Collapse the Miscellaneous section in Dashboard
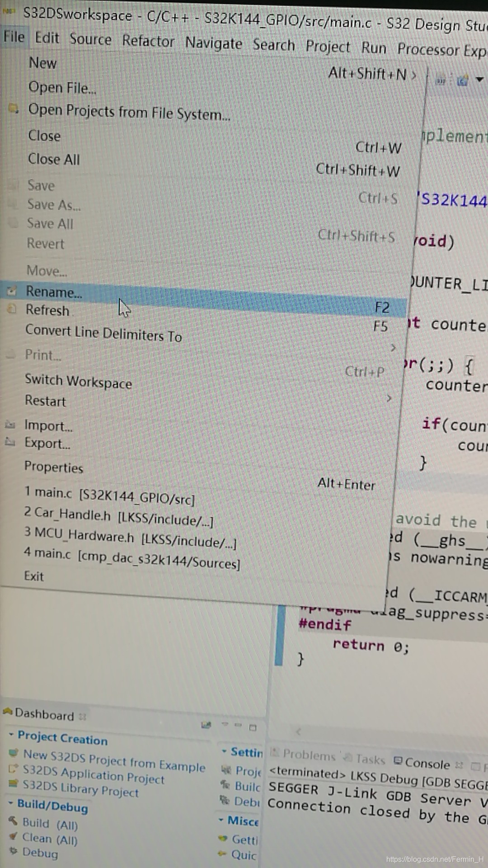Viewport: 488px width, 868px height. (x=221, y=819)
